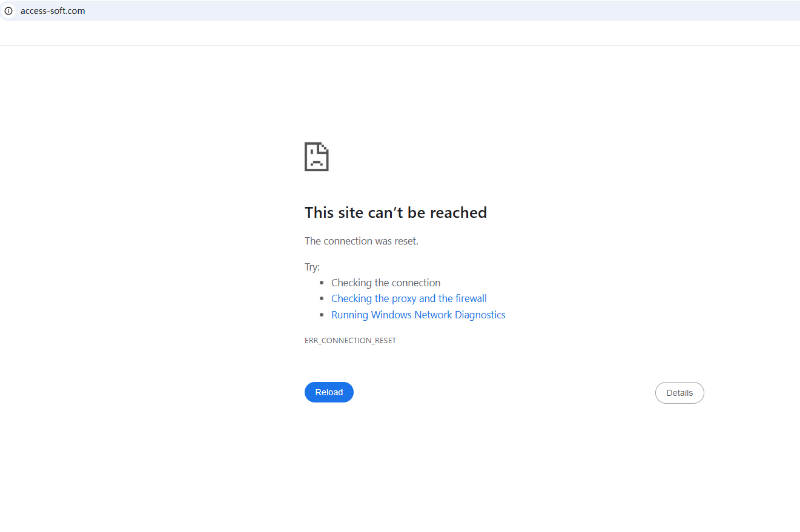Click the ERR_CONNECTION_RESET error code text
Viewport: 800px width, 532px height.
pos(350,341)
